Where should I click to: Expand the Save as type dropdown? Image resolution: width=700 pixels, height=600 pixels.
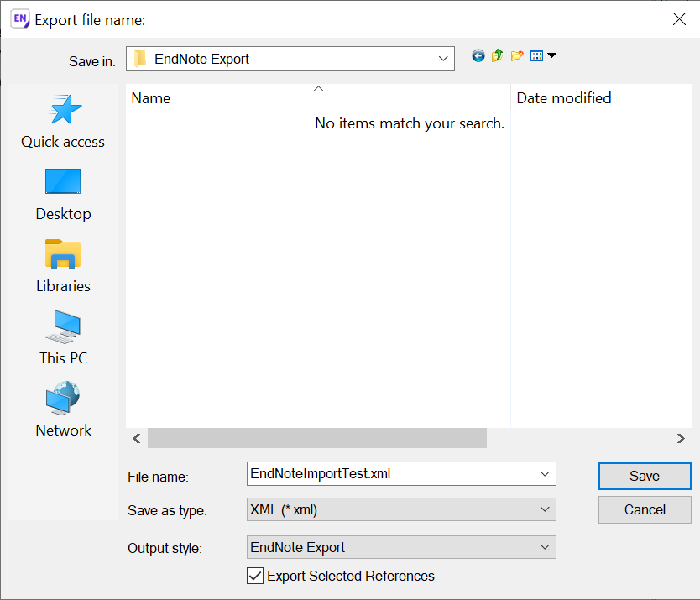coord(544,509)
